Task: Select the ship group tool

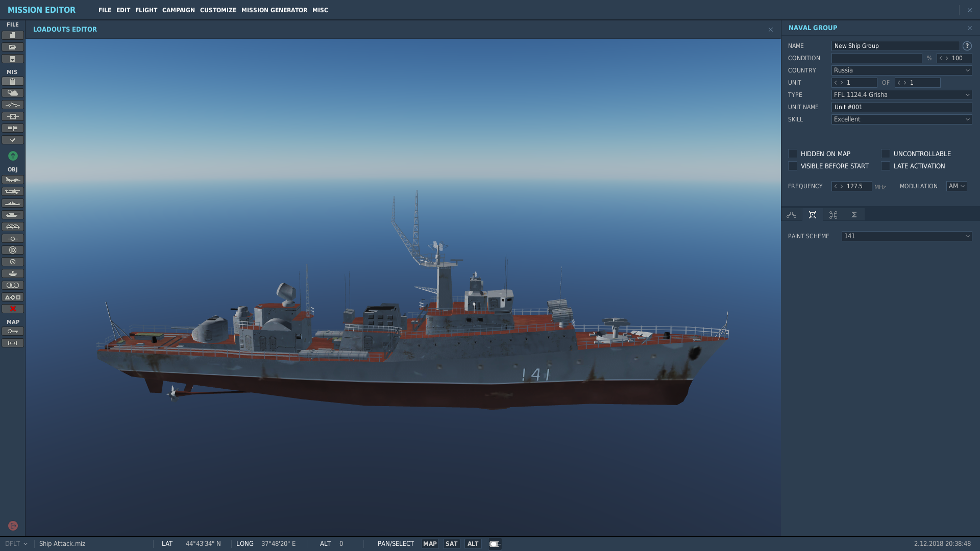Action: (13, 203)
